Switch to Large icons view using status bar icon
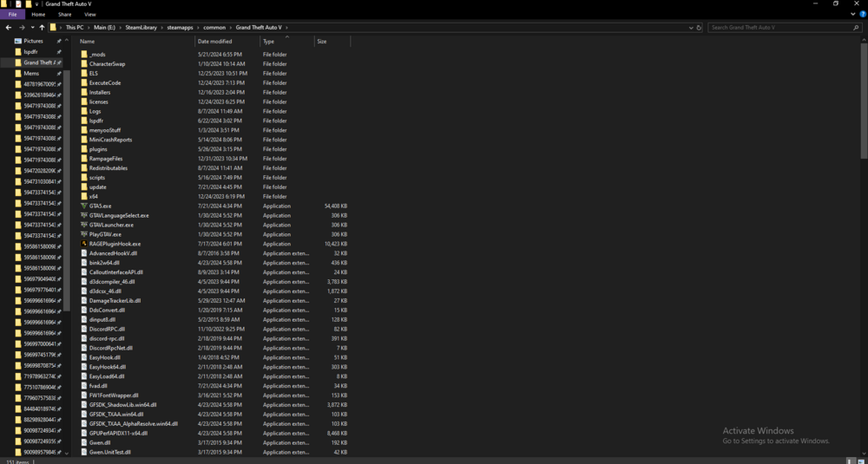This screenshot has height=464, width=868. [863, 461]
